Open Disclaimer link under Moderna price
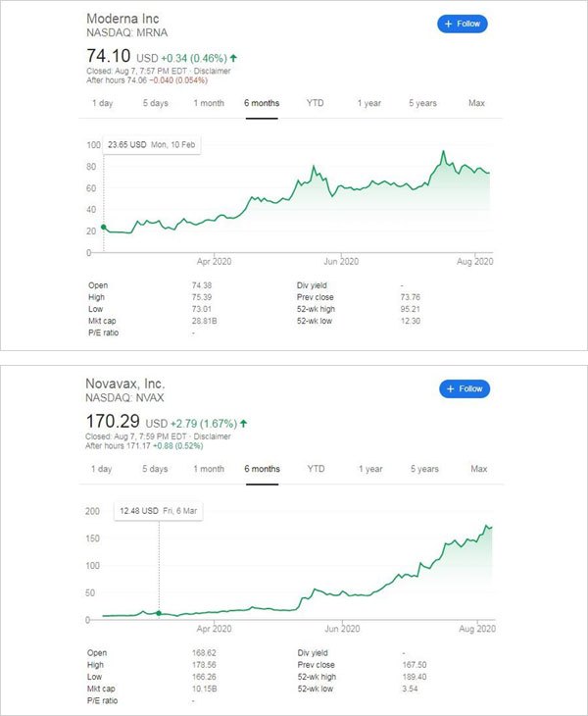The width and height of the screenshot is (588, 716). (x=212, y=71)
